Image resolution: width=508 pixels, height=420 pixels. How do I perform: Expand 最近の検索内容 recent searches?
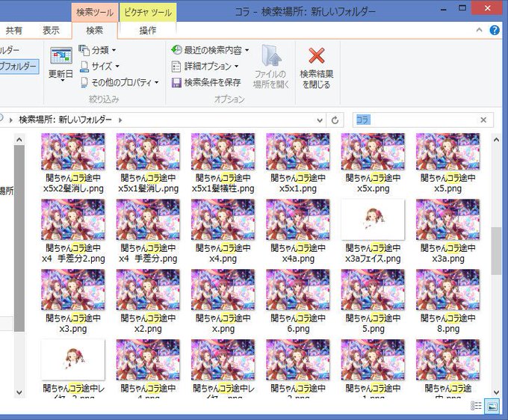click(210, 50)
